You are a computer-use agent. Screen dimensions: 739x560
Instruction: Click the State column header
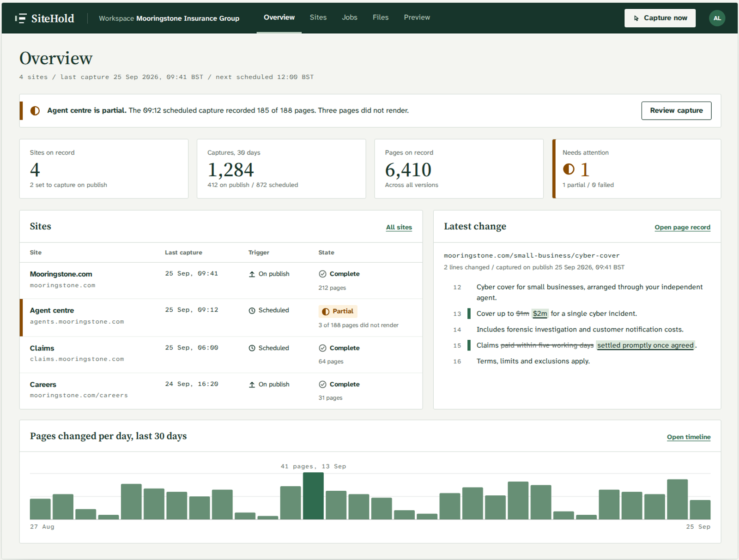(326, 253)
